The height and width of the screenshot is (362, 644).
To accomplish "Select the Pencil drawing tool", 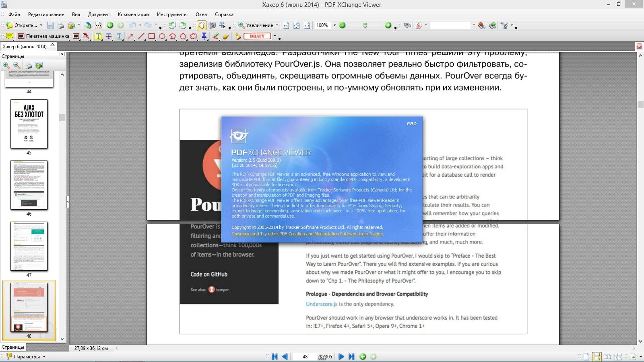I will (x=216, y=36).
